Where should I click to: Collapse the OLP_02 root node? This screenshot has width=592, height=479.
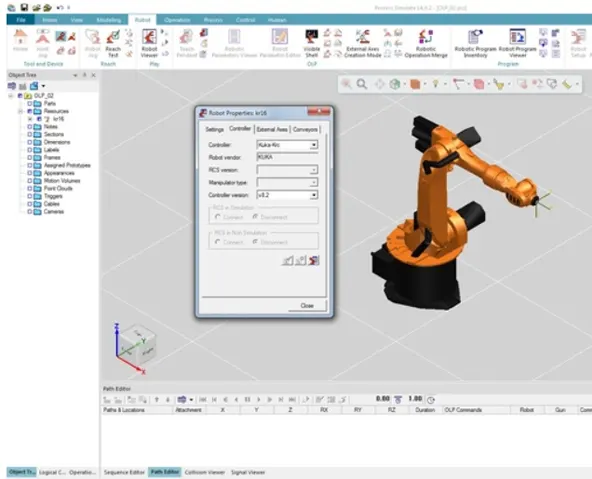11,96
